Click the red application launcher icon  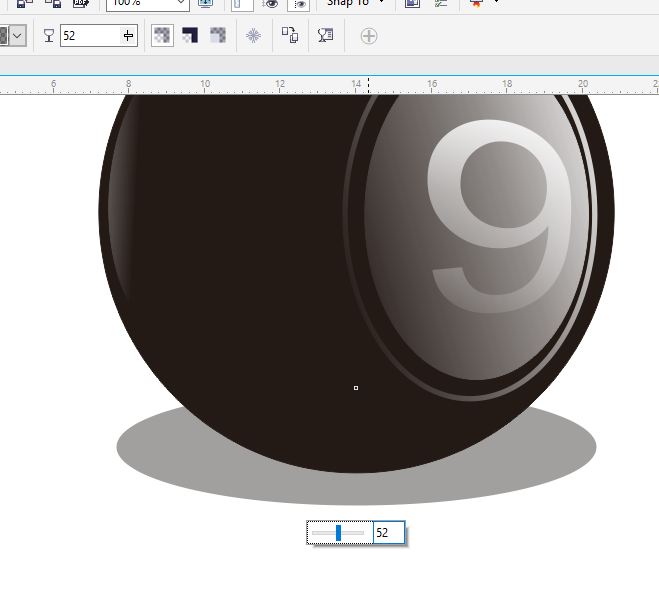pyautogui.click(x=476, y=4)
